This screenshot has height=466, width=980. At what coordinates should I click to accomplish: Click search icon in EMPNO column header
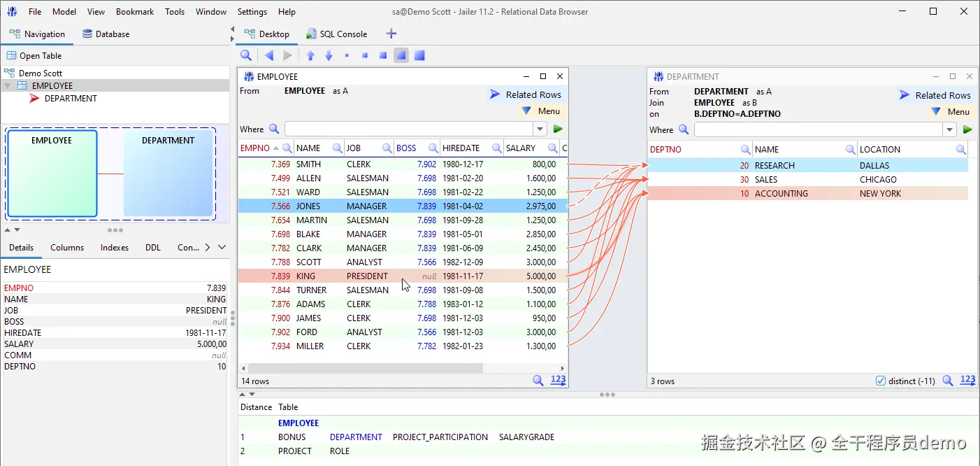[287, 148]
